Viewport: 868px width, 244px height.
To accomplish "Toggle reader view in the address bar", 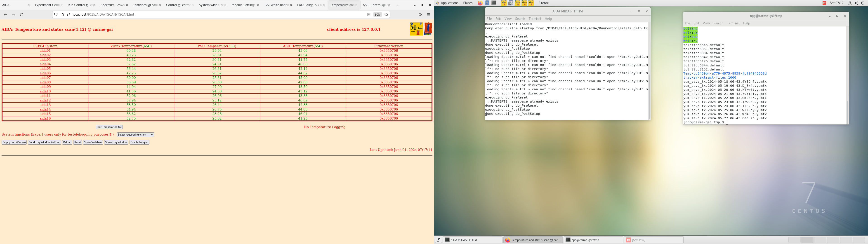I will tap(369, 14).
